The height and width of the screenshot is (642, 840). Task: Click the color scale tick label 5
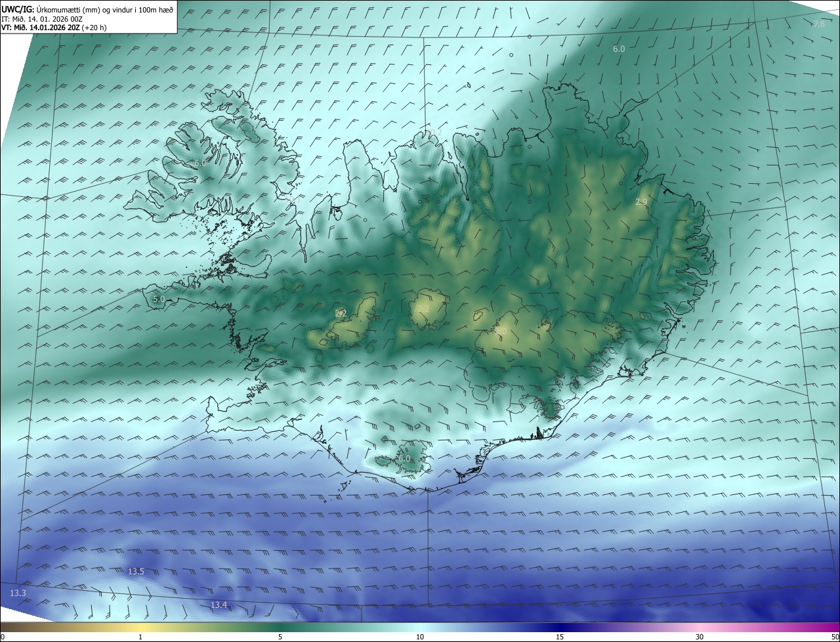point(280,637)
